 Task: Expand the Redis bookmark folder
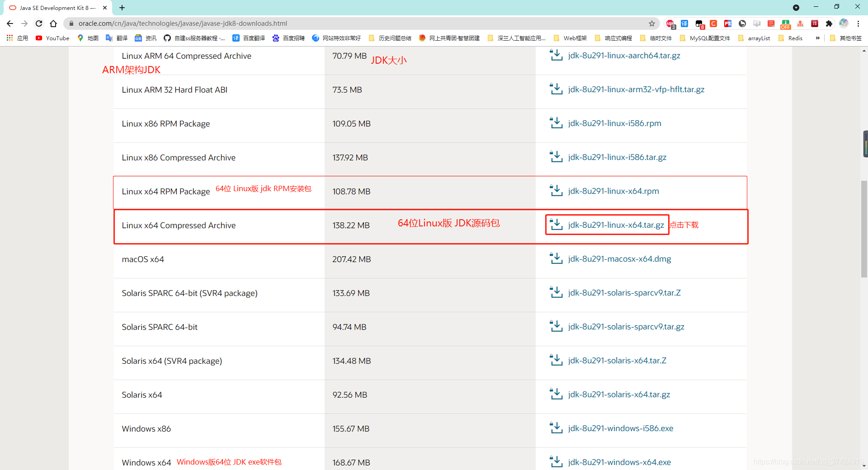click(x=790, y=38)
